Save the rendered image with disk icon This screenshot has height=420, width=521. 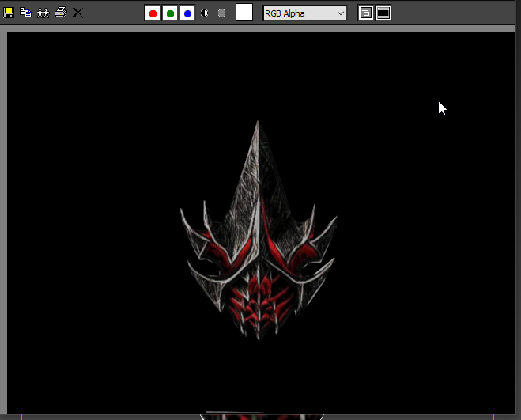9,13
